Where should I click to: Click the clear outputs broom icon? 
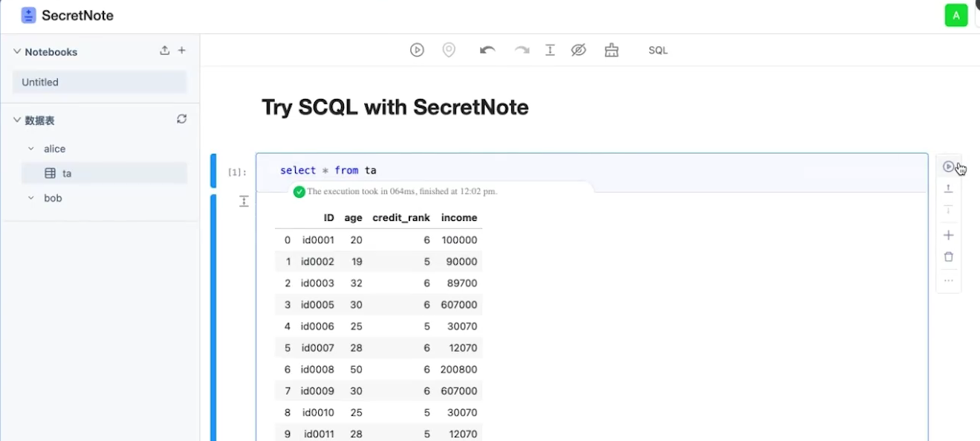pyautogui.click(x=611, y=50)
